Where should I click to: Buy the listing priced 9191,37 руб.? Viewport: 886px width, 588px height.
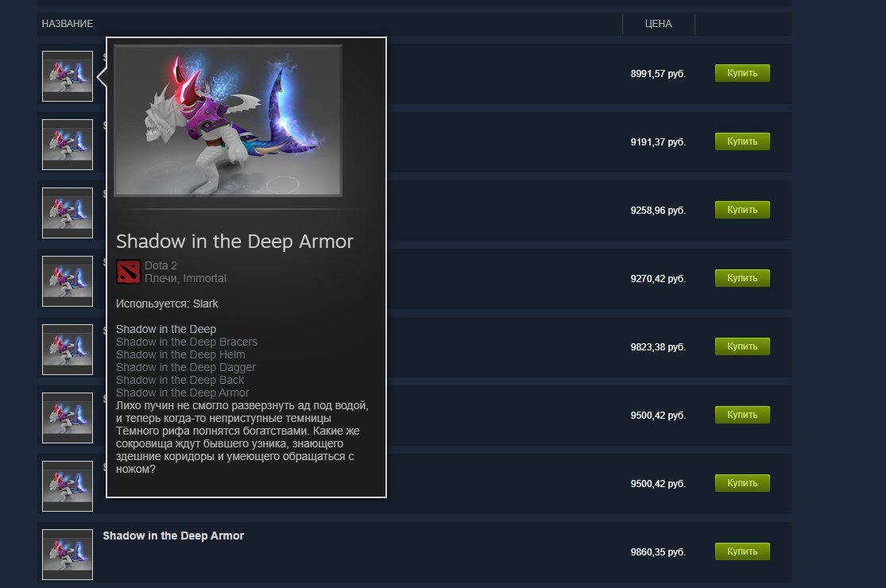tap(742, 141)
